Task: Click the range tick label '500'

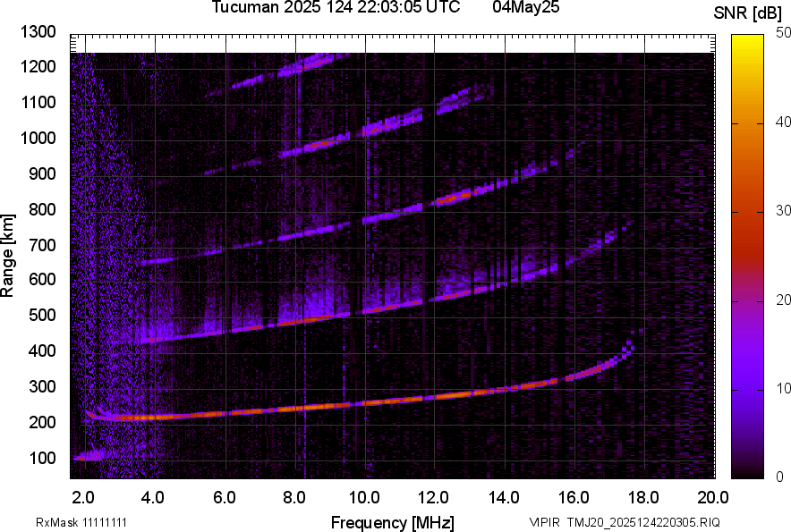Action: 42,315
